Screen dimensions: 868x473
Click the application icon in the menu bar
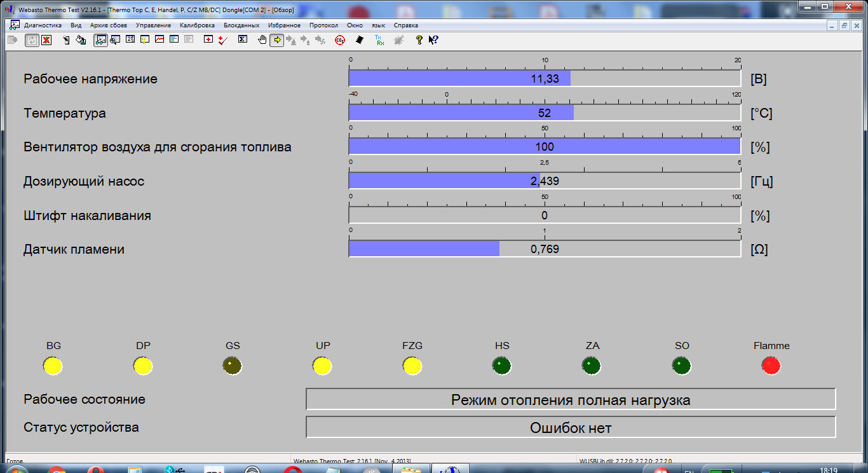[x=14, y=25]
